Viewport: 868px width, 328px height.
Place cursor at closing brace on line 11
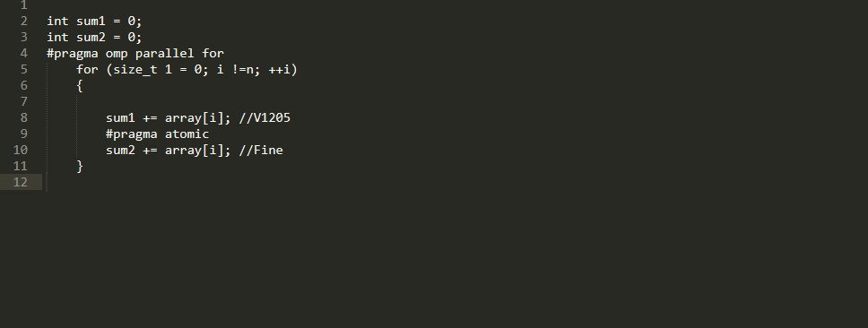click(x=80, y=166)
